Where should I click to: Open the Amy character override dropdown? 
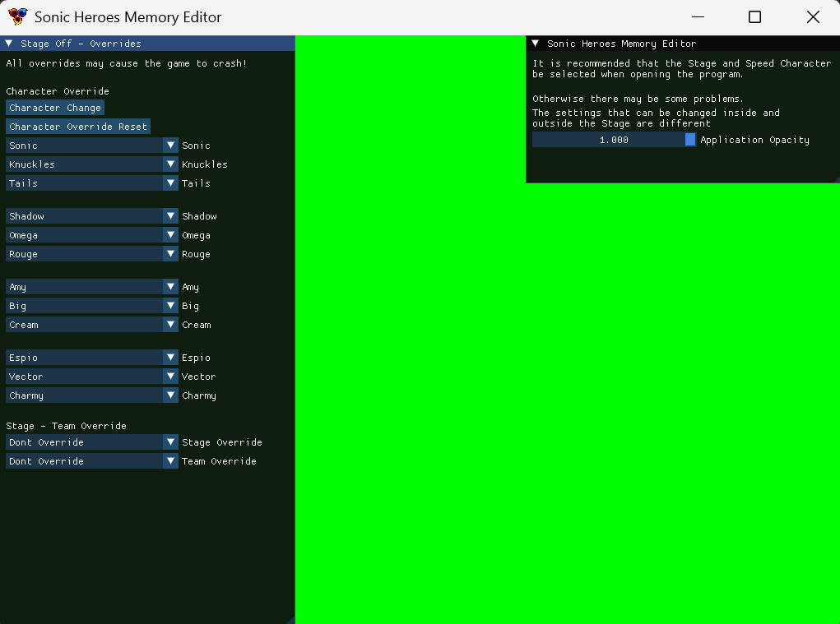[170, 286]
